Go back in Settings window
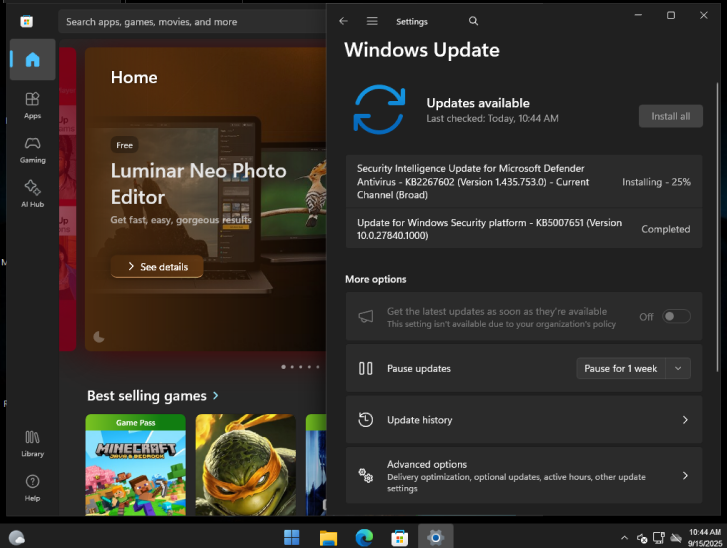The width and height of the screenshot is (727, 548). point(343,21)
